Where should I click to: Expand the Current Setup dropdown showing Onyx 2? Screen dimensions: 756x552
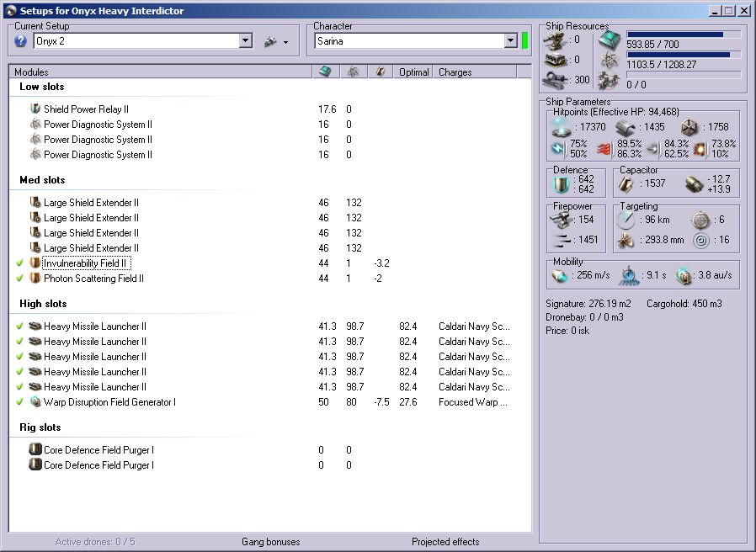click(x=246, y=40)
